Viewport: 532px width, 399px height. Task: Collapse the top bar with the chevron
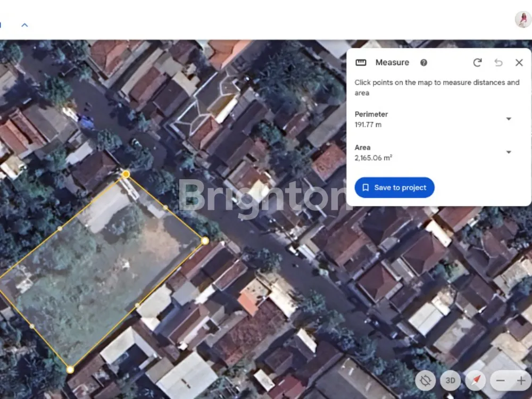(24, 24)
